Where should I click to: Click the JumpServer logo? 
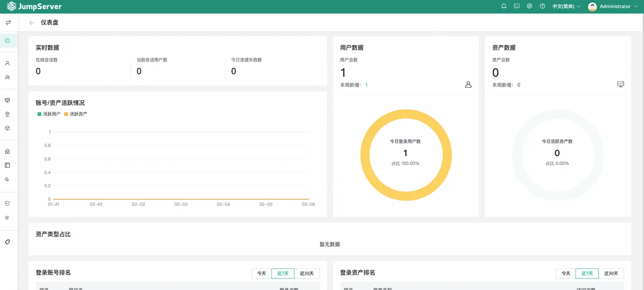[34, 6]
